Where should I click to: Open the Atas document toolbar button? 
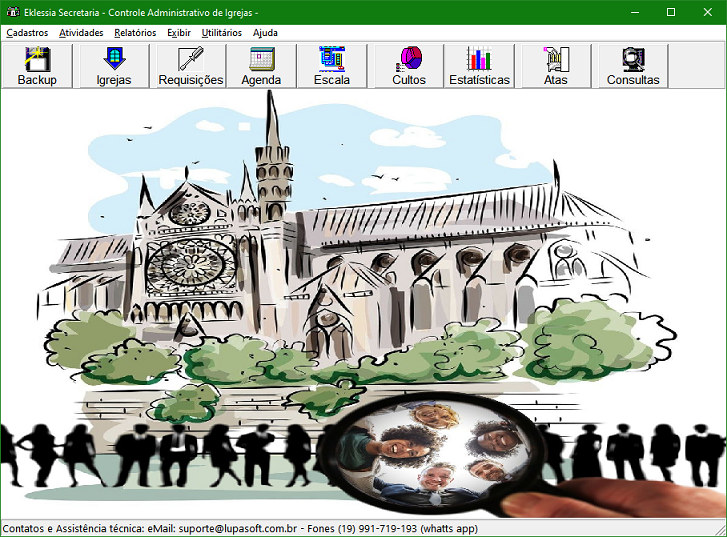click(556, 66)
